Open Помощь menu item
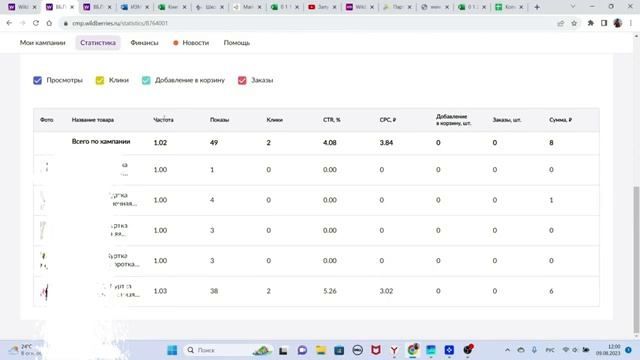The image size is (640, 360). coord(237,42)
